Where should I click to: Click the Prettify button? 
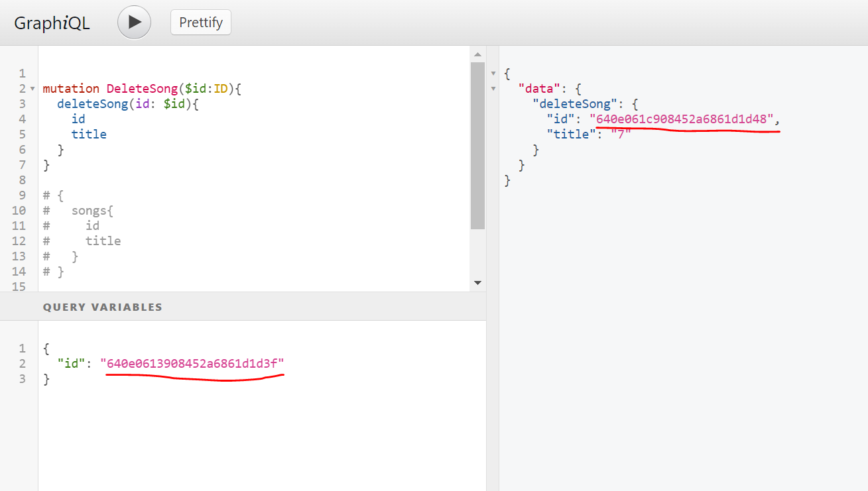pos(201,23)
